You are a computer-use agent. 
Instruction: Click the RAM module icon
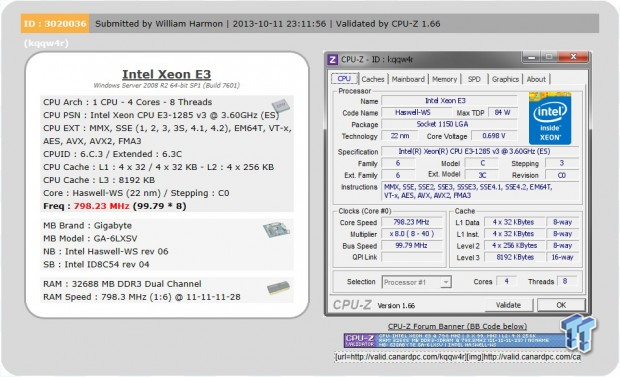click(278, 288)
